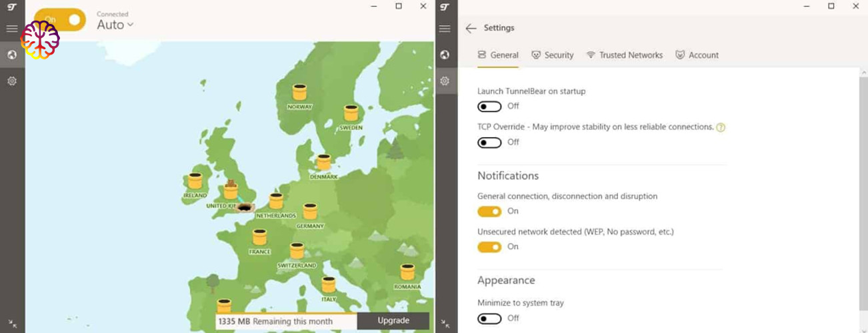Select globe map icon in map window sidebar

pyautogui.click(x=12, y=55)
